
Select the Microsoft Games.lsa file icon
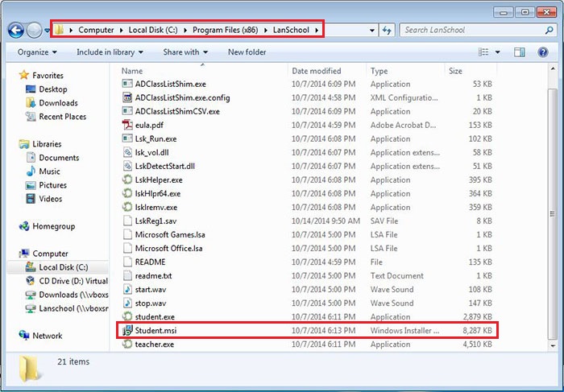tap(127, 234)
